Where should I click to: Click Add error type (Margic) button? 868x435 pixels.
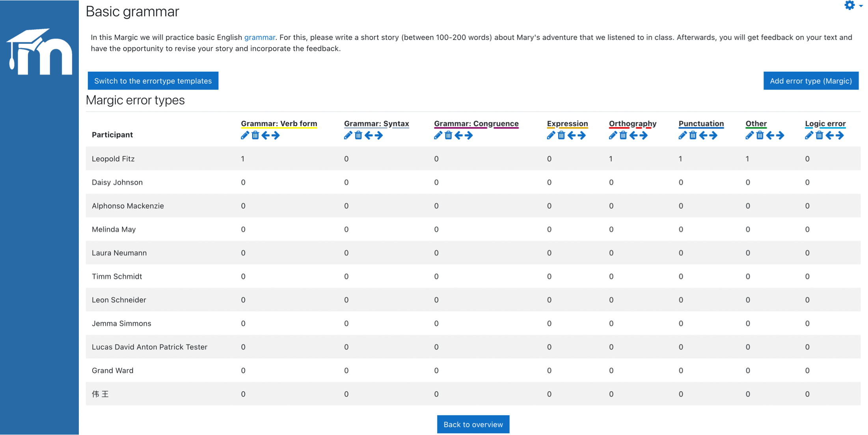pyautogui.click(x=810, y=81)
